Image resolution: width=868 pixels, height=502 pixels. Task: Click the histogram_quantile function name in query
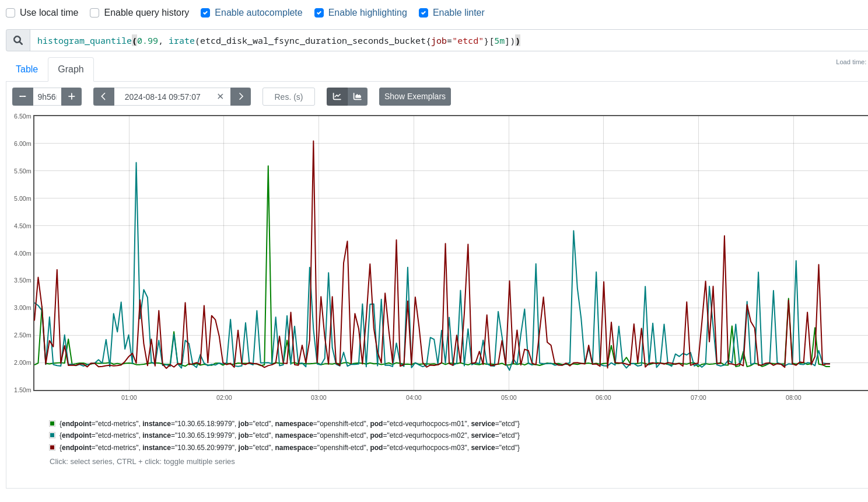tap(85, 41)
